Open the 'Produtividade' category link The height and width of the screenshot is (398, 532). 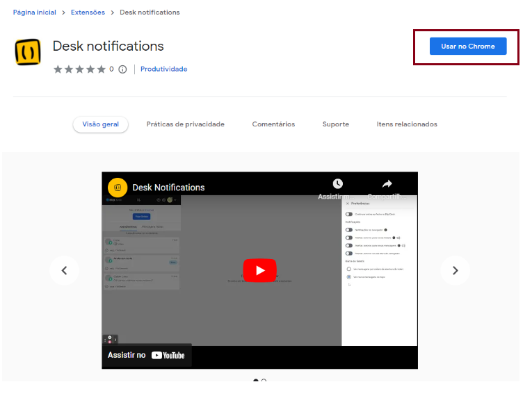coord(163,69)
